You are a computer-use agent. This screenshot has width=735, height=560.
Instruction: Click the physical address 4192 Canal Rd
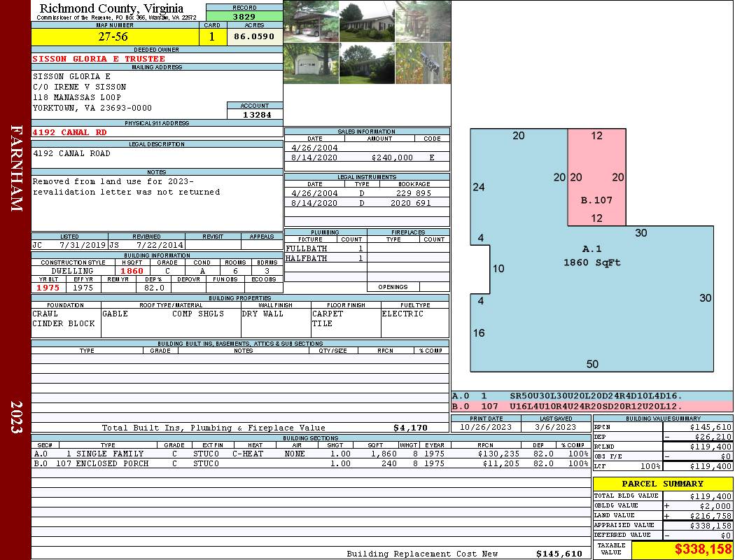tap(70, 132)
